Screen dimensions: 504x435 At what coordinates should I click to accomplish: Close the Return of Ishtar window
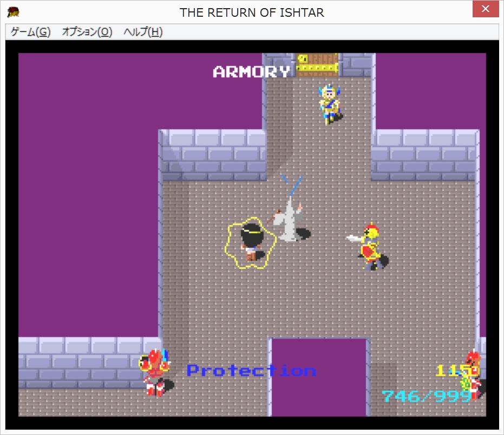pyautogui.click(x=485, y=11)
